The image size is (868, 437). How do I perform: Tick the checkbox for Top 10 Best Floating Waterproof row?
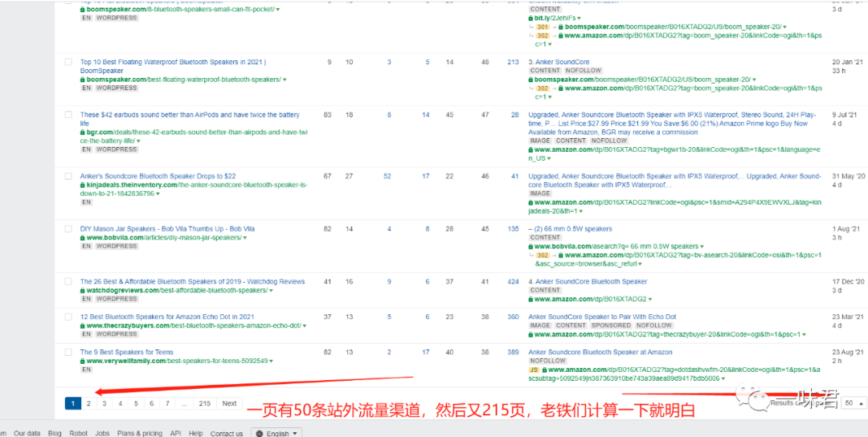click(x=68, y=62)
